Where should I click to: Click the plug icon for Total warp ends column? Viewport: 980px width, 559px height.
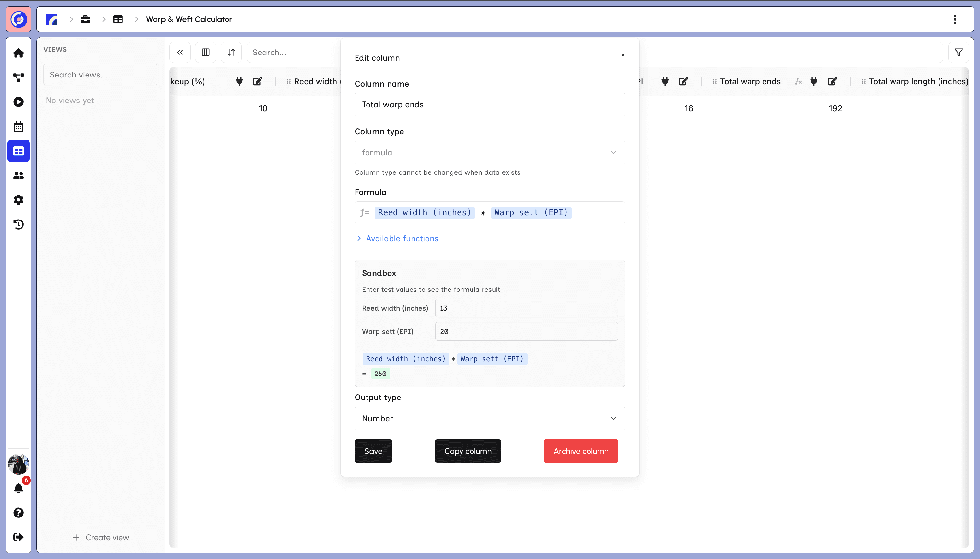click(814, 81)
